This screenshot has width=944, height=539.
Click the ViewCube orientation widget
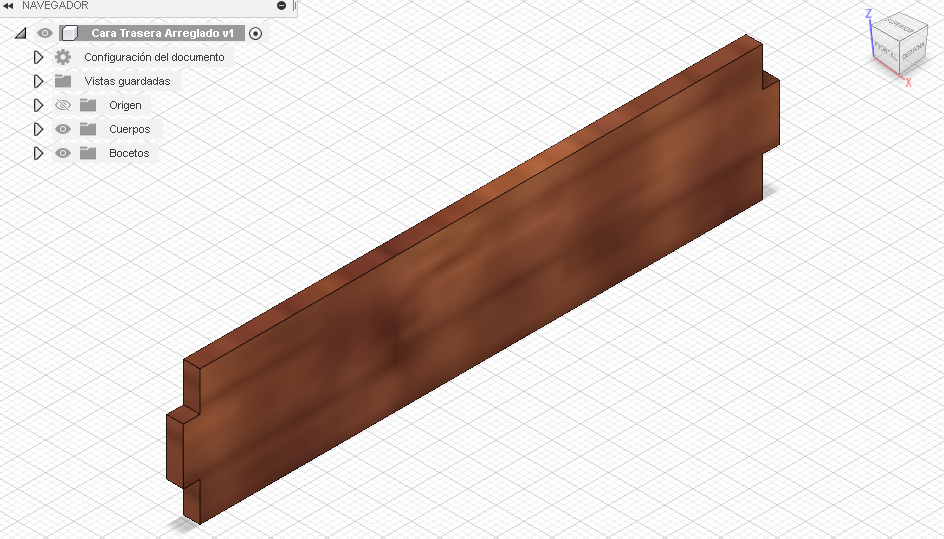point(899,43)
